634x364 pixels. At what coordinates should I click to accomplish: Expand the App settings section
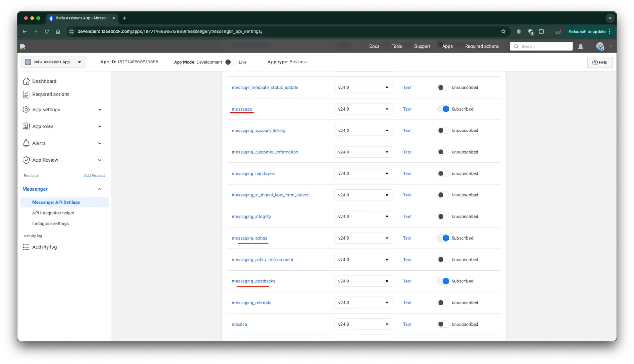tap(99, 109)
